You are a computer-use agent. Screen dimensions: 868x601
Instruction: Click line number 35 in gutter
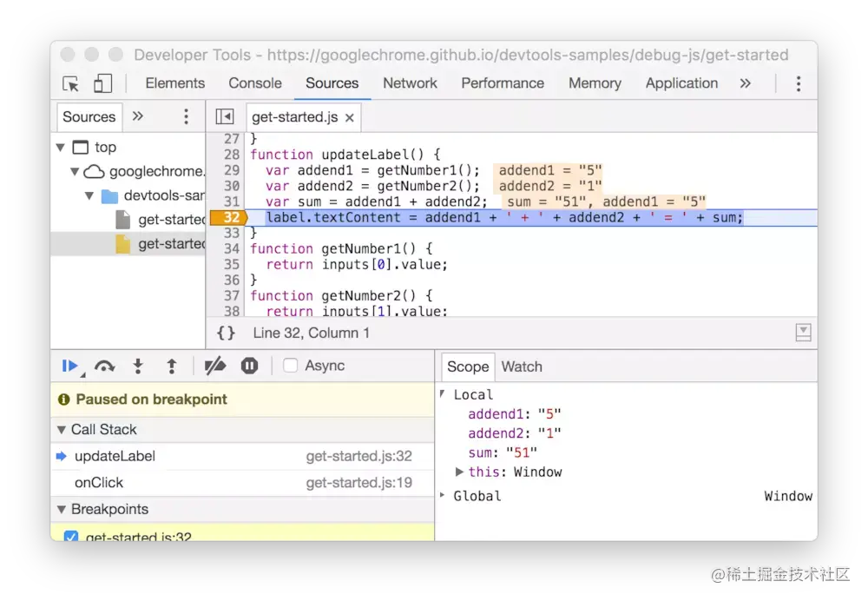[x=232, y=265]
